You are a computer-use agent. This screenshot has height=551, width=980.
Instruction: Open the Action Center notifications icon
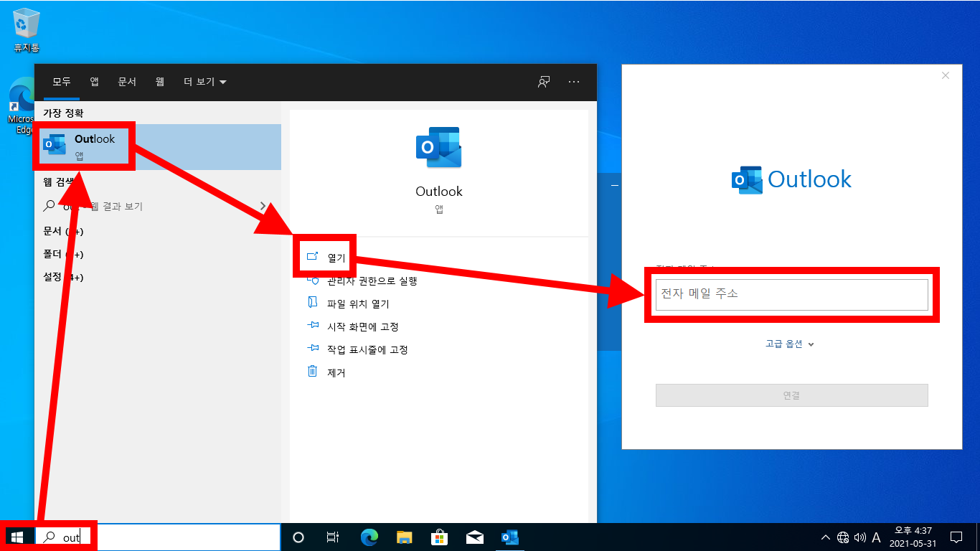pyautogui.click(x=956, y=537)
